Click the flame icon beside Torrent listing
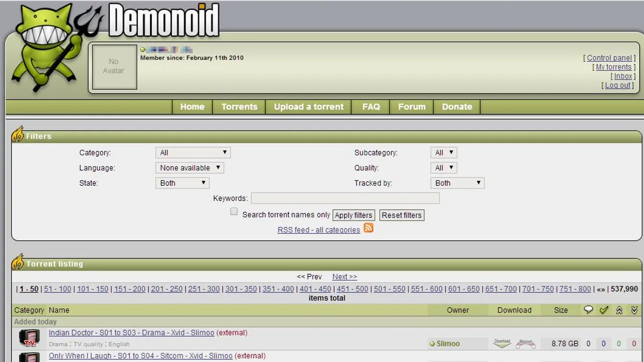Image resolution: width=644 pixels, height=362 pixels. [18, 262]
